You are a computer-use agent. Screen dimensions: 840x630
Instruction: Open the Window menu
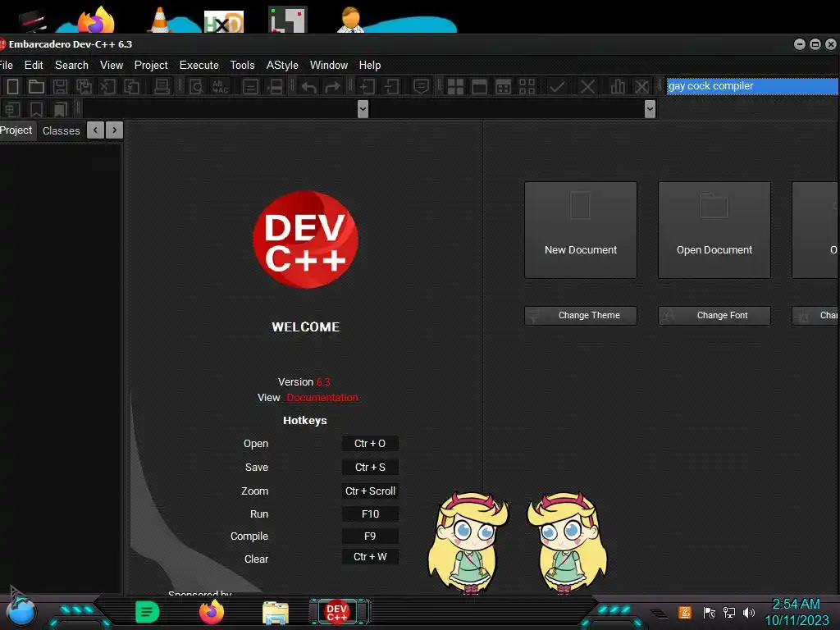point(329,65)
